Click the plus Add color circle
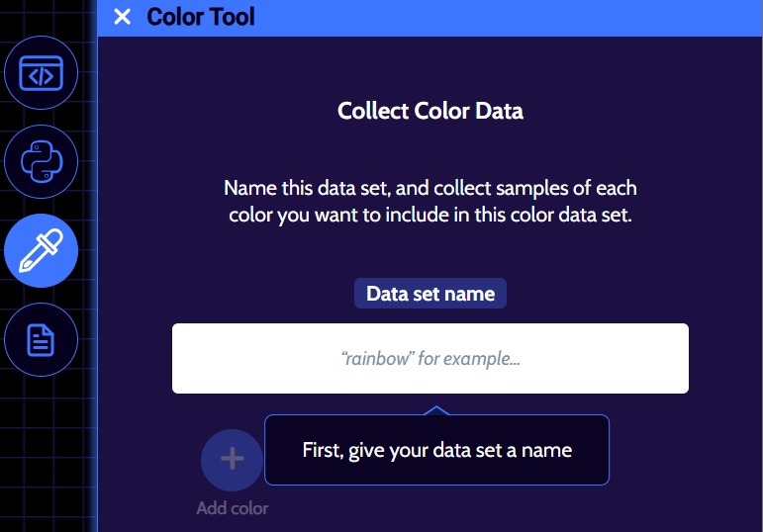 (x=232, y=459)
